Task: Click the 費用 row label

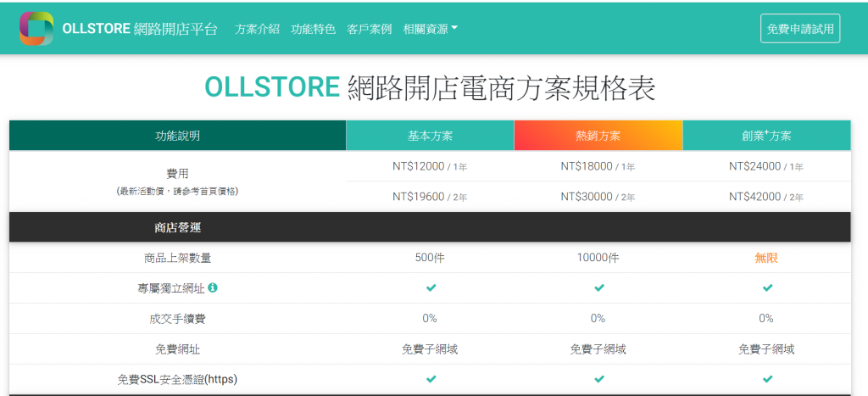Action: (178, 173)
